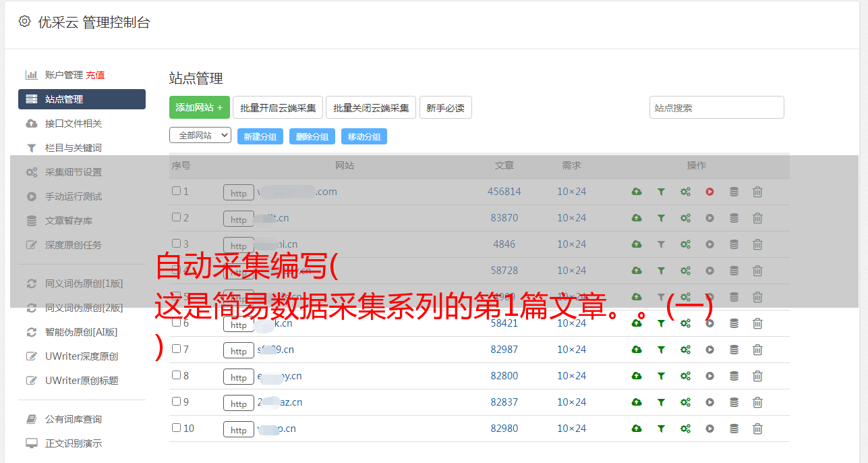Open UWriter深度原创 sidebar item
Image resolution: width=868 pixels, height=463 pixels.
click(82, 356)
